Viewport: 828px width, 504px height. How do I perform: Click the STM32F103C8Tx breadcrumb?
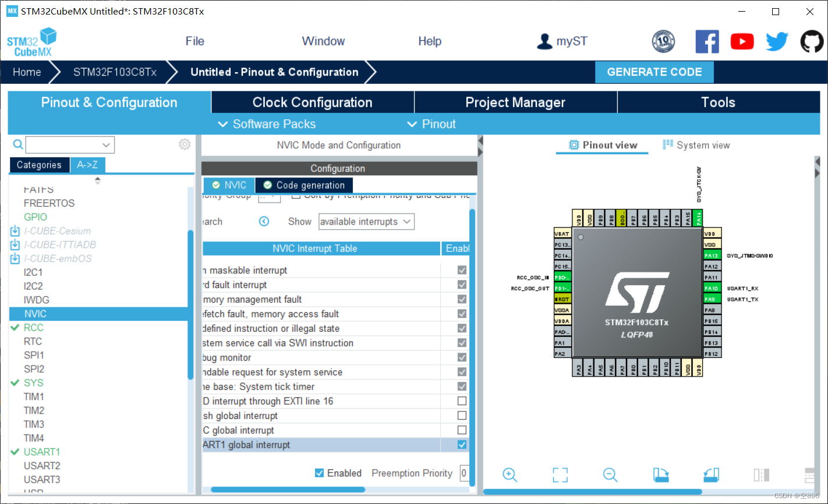pos(115,72)
